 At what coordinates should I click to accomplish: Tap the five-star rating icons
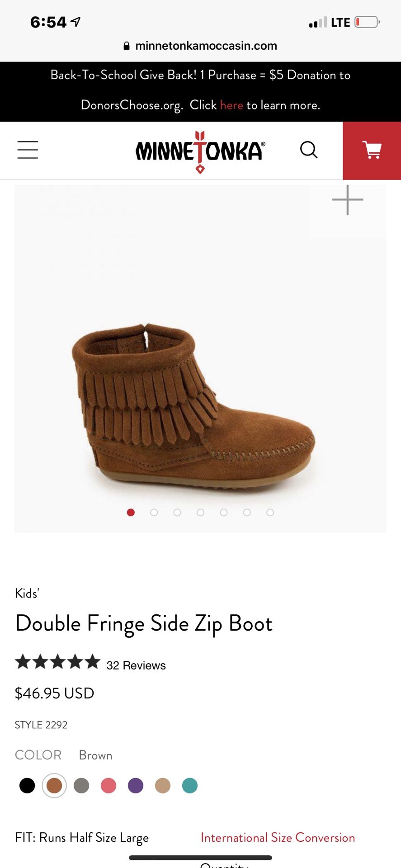pos(57,662)
